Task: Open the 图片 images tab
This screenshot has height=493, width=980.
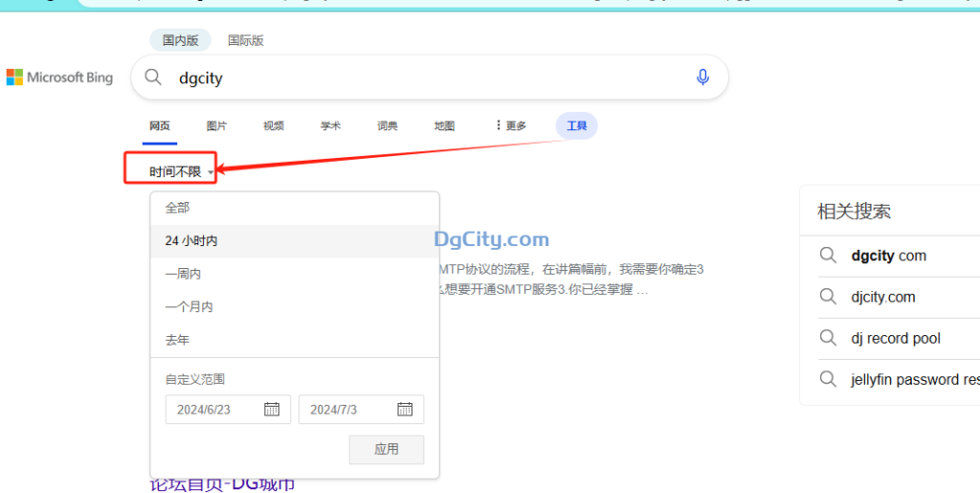Action: point(216,125)
